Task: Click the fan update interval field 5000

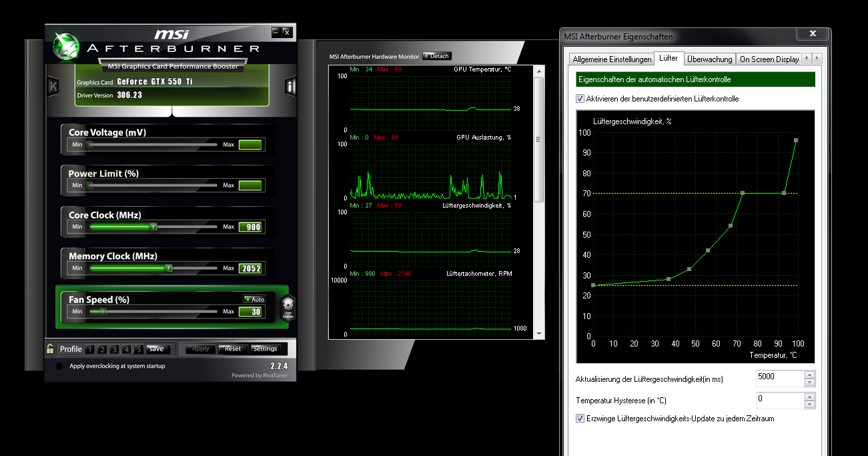Action: tap(780, 379)
